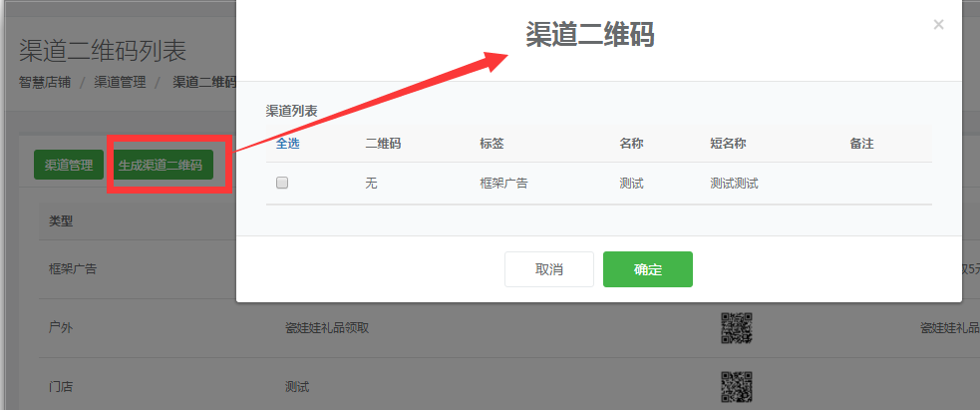
Task: Click the 全选 select-all link
Action: tap(287, 143)
